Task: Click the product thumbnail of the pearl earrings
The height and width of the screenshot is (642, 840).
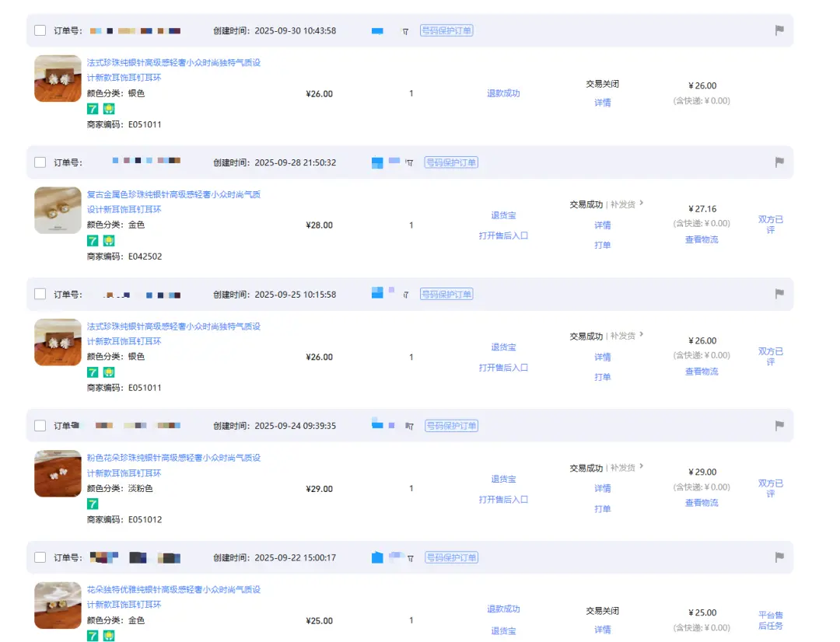Action: pyautogui.click(x=57, y=78)
